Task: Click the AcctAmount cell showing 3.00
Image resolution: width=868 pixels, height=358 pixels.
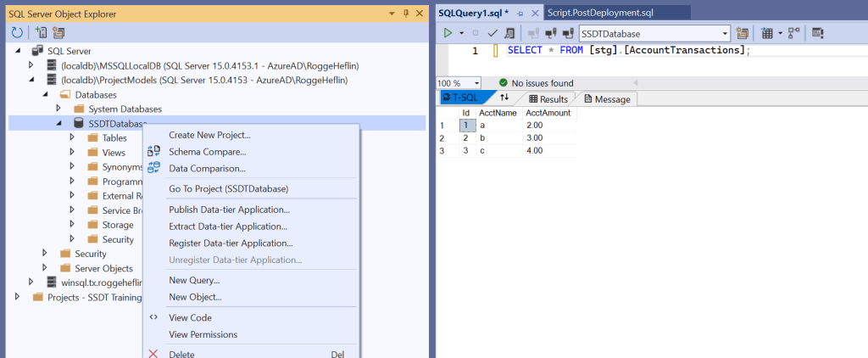Action: pos(534,137)
